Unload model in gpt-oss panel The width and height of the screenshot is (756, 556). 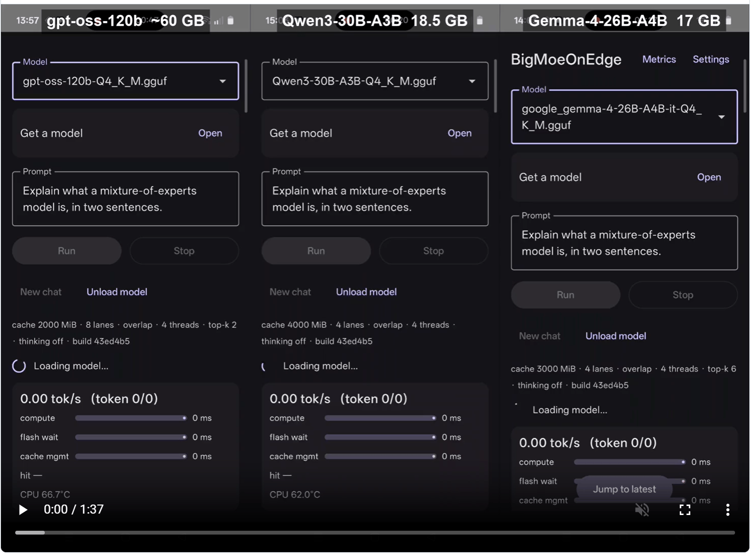[117, 292]
